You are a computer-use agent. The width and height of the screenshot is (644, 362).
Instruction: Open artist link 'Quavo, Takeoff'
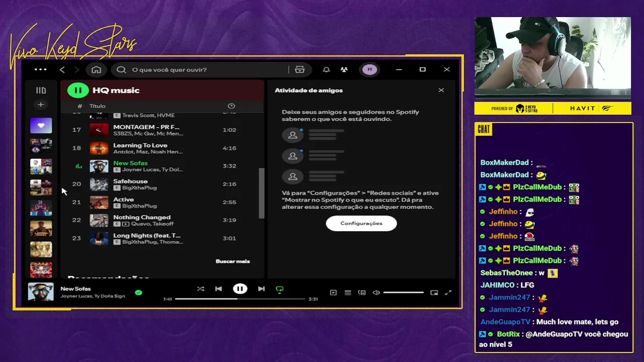pos(153,224)
